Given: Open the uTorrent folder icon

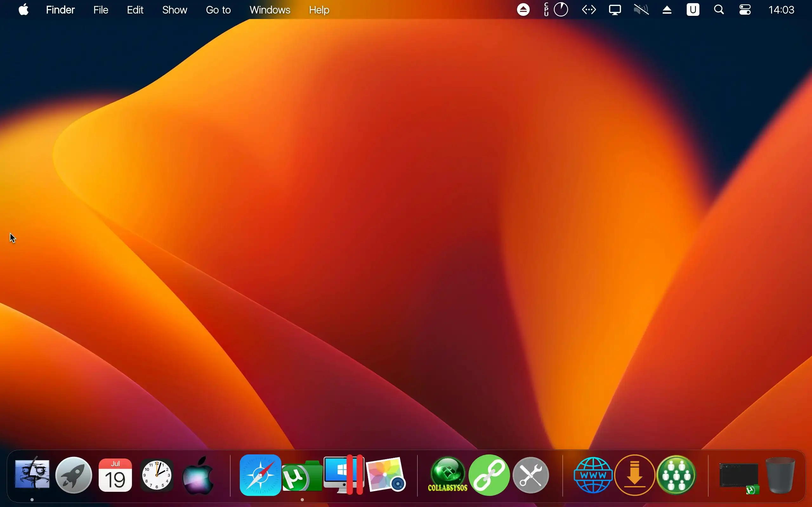Looking at the screenshot, I should (302, 476).
